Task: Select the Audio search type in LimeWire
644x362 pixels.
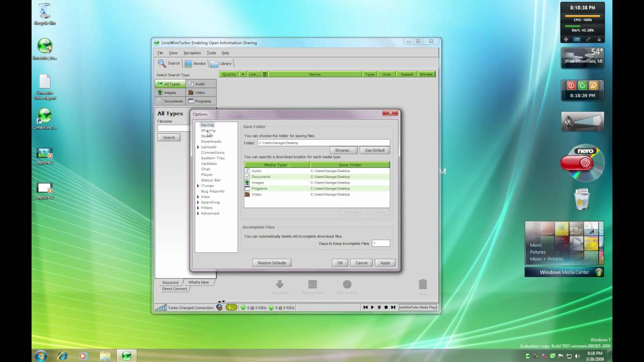Action: (201, 84)
